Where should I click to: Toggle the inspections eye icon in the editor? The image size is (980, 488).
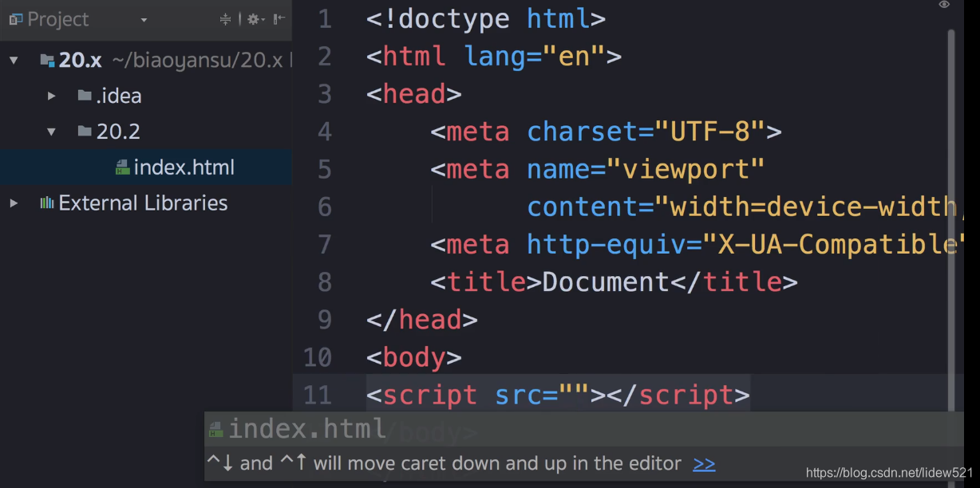944,5
